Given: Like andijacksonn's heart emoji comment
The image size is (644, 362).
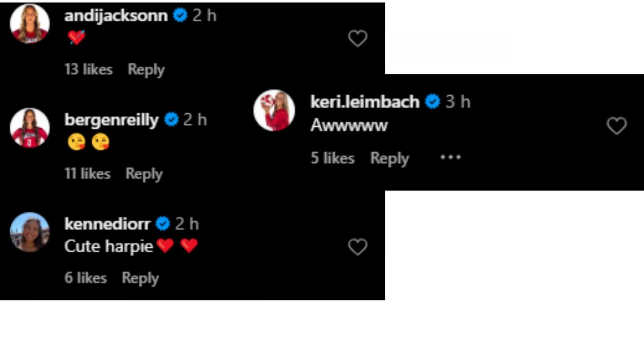Looking at the screenshot, I should [x=357, y=38].
